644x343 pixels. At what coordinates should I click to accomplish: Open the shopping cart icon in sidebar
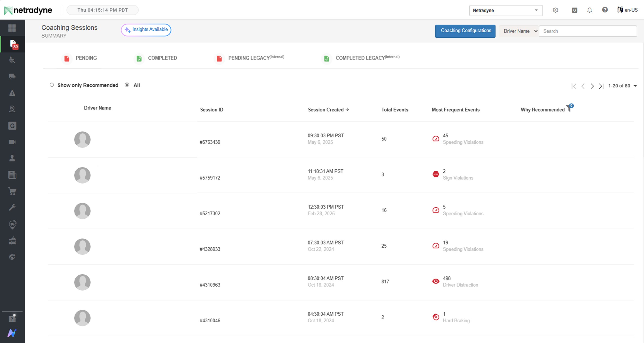(12, 191)
